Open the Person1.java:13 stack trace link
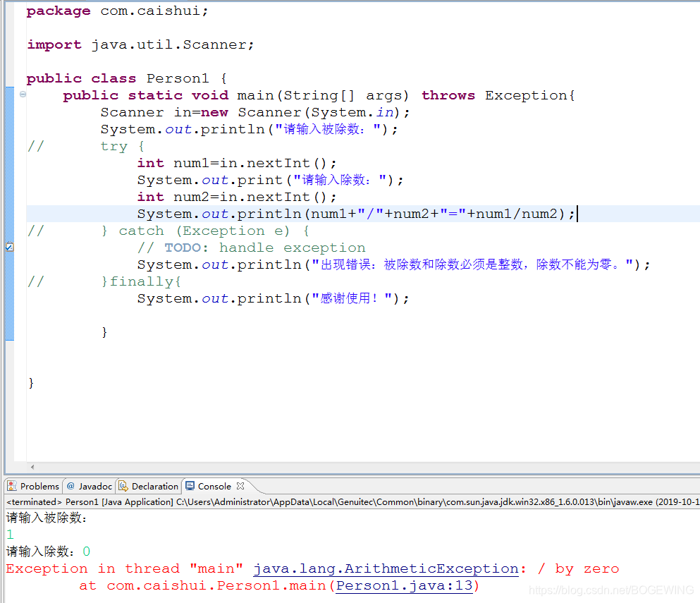Image resolution: width=700 pixels, height=603 pixels. tap(404, 585)
